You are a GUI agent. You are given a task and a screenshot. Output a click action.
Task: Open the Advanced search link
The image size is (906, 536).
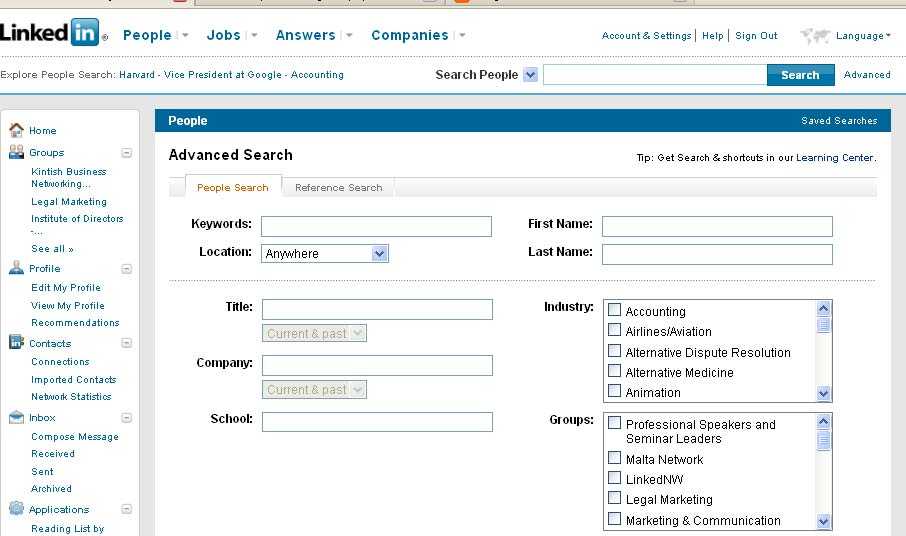coord(867,75)
